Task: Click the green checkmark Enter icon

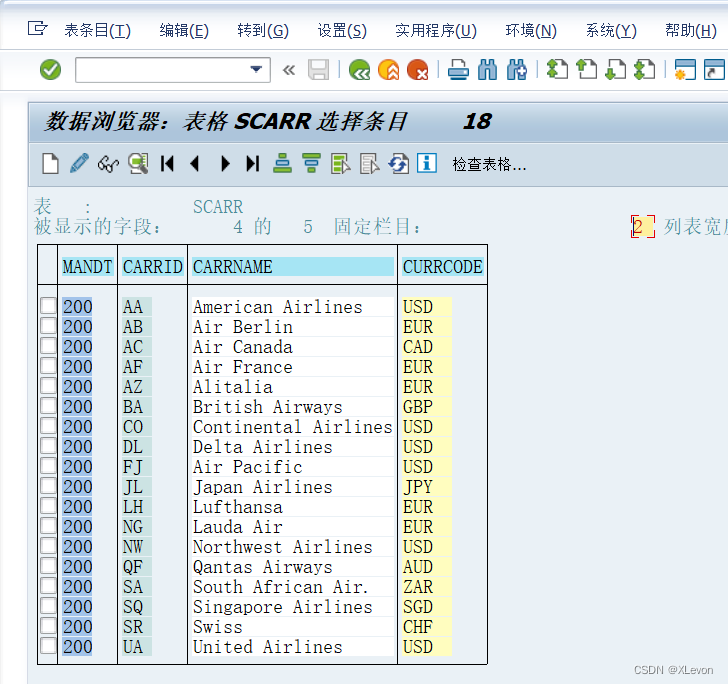Action: click(x=50, y=70)
